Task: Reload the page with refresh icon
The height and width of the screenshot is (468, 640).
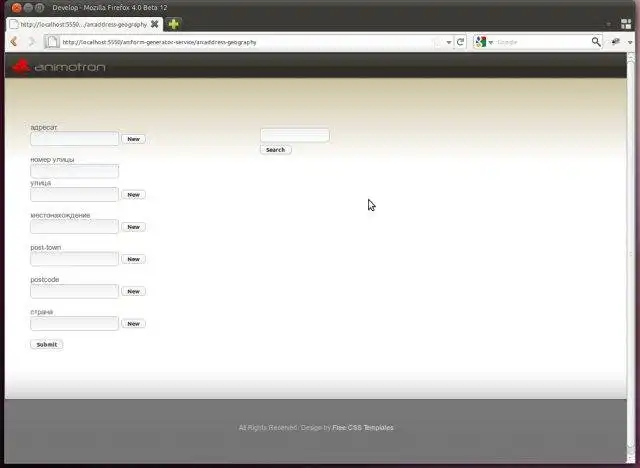Action: (x=460, y=42)
